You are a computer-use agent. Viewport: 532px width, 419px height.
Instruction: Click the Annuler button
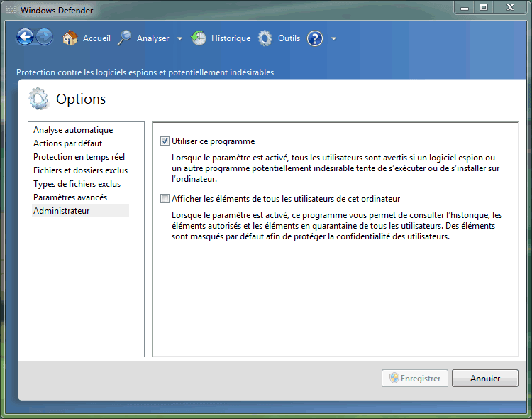pyautogui.click(x=485, y=379)
